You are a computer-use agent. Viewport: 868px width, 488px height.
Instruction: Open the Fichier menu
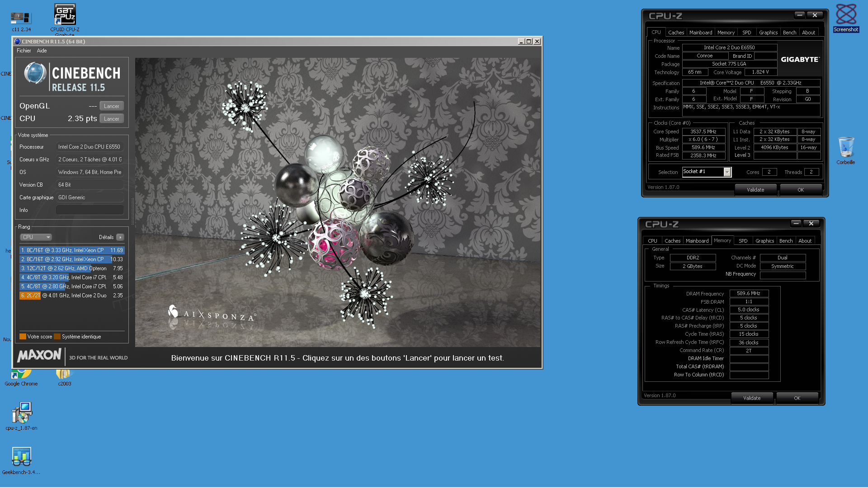24,51
